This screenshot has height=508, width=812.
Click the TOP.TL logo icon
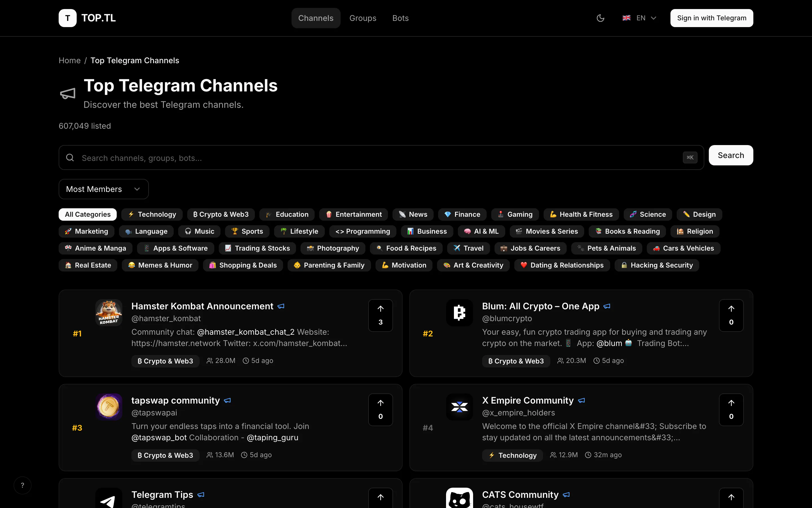(x=67, y=18)
